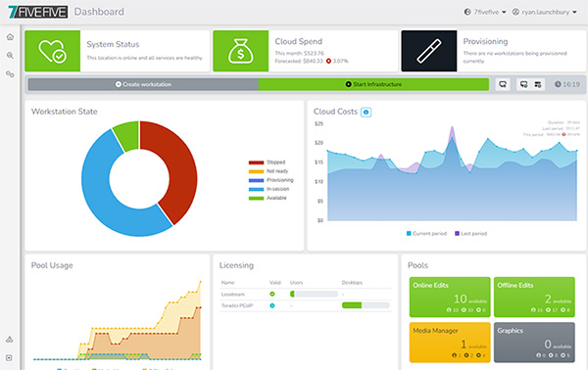
Task: Open the 7fivefive location dropdown
Action: click(485, 12)
